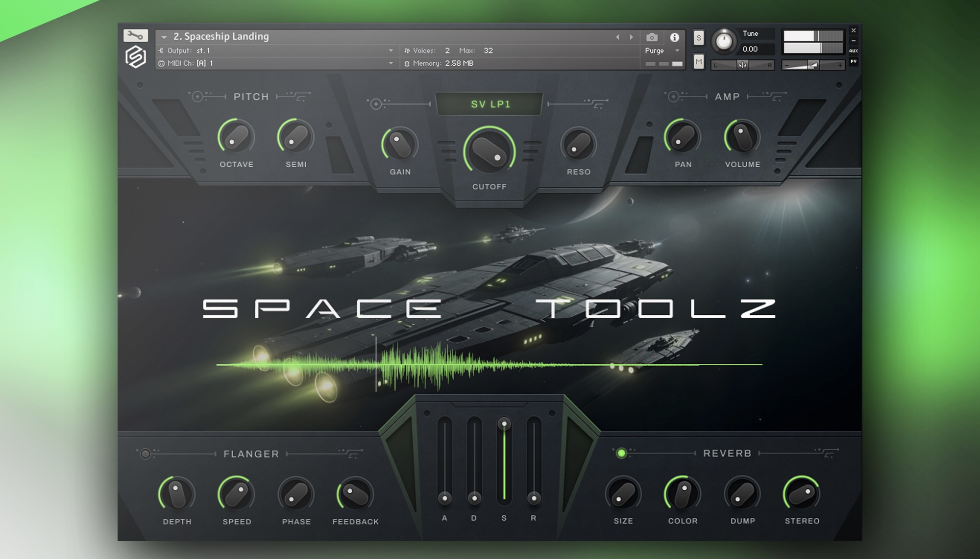Viewport: 980px width, 559px height.
Task: Click the Octave knob
Action: coord(236,137)
